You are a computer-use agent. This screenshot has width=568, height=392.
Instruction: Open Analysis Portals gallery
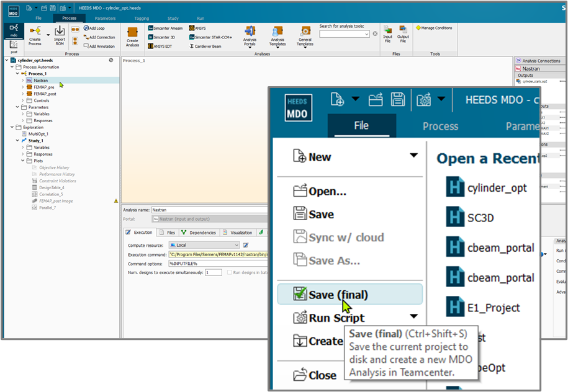coord(250,37)
